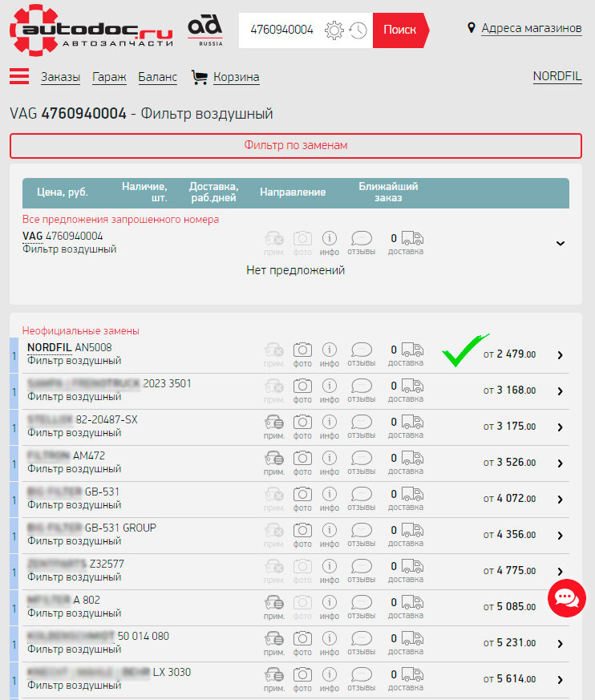Open info for Z32577 filter

(x=330, y=572)
